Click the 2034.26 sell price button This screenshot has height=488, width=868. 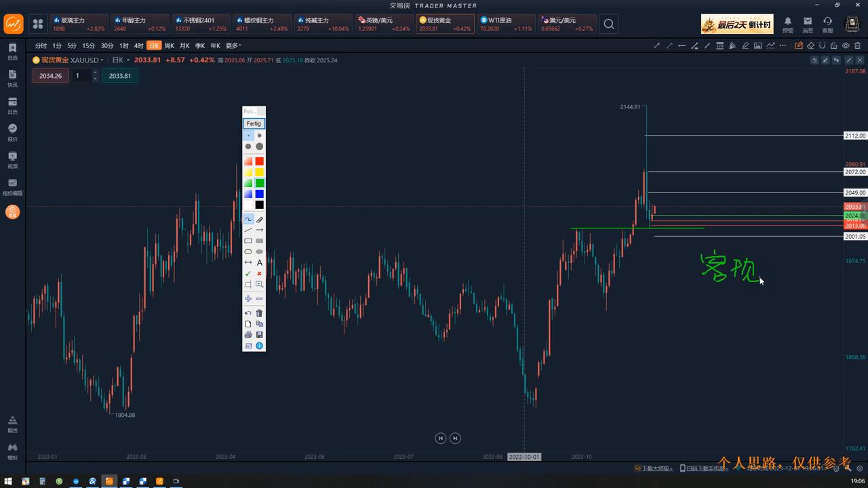pos(50,76)
